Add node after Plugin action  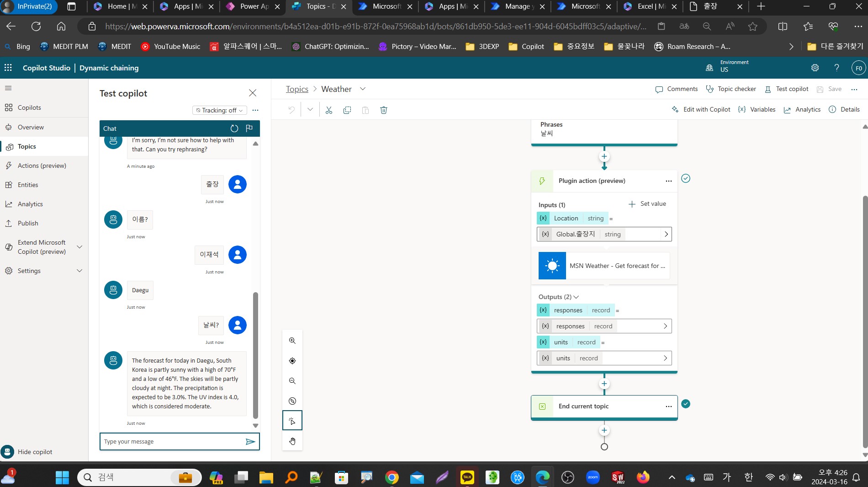point(604,384)
